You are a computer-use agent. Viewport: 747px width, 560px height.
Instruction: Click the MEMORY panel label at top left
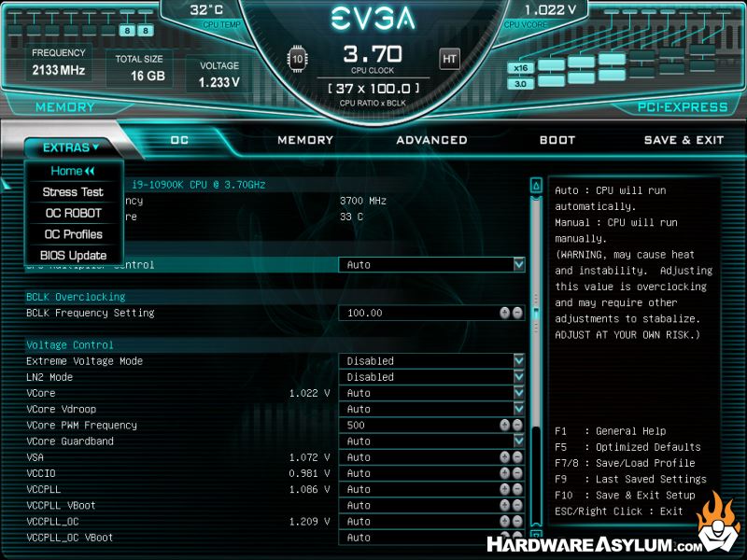[64, 107]
